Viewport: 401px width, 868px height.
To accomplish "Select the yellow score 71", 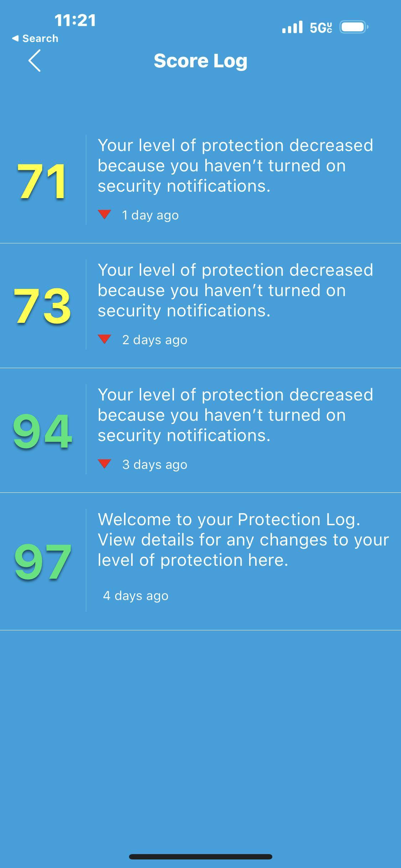I will click(42, 181).
